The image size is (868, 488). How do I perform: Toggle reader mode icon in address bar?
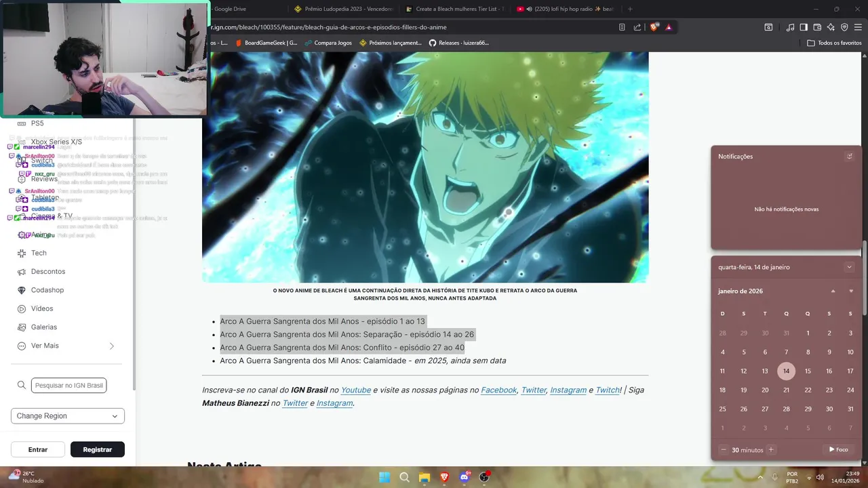point(622,27)
